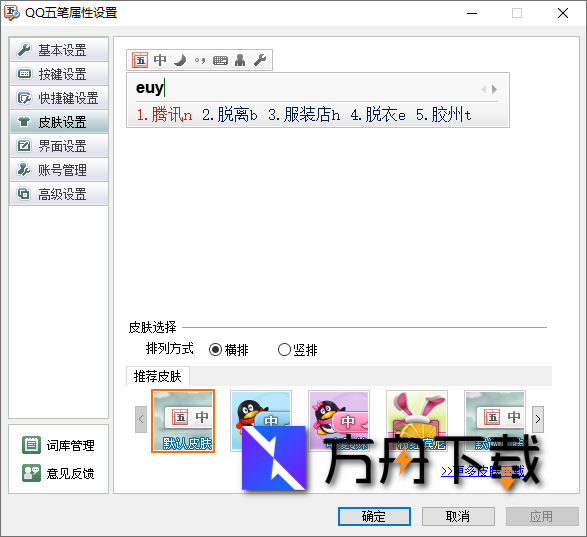
Task: Select candidate 4. 脱衣
Action: coord(378,114)
